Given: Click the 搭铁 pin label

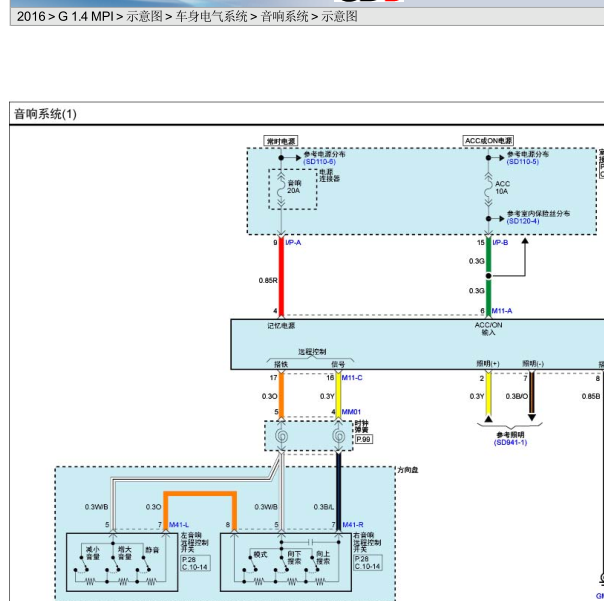Looking at the screenshot, I should point(281,364).
